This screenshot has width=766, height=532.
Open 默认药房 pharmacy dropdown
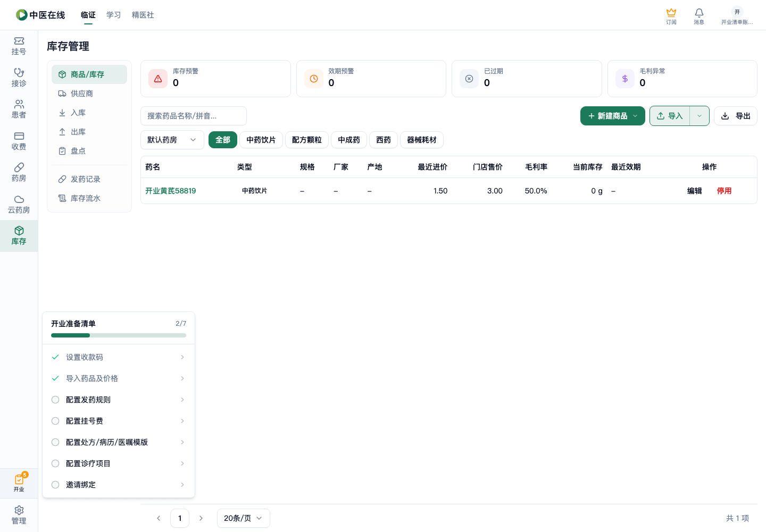coord(172,140)
